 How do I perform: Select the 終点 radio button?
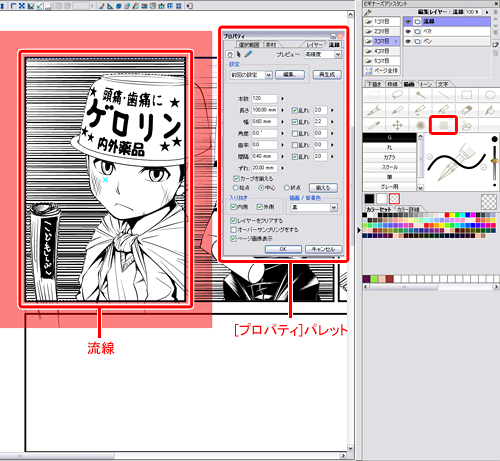pos(286,188)
